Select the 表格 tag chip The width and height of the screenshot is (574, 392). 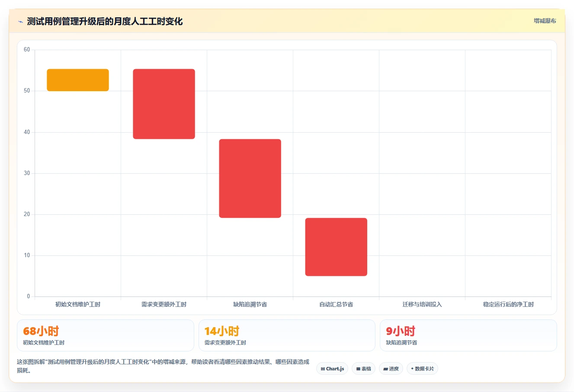363,369
